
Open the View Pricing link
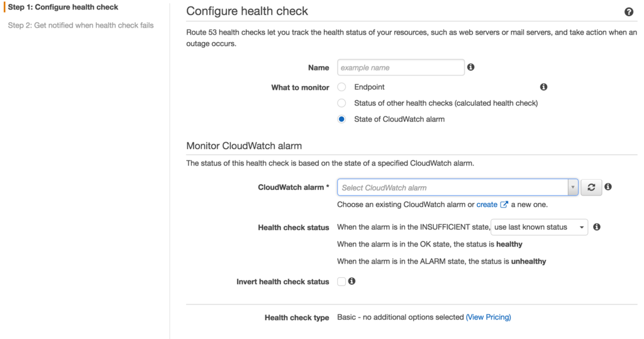pos(488,317)
